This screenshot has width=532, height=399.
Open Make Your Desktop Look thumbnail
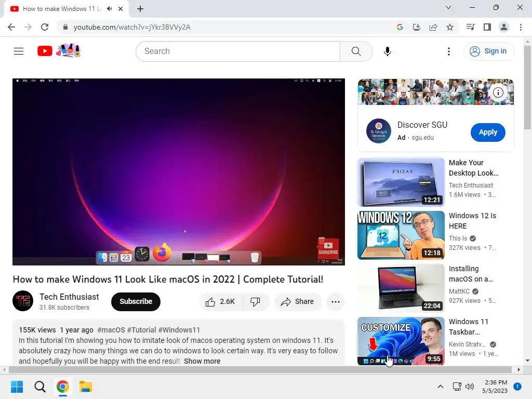[401, 182]
